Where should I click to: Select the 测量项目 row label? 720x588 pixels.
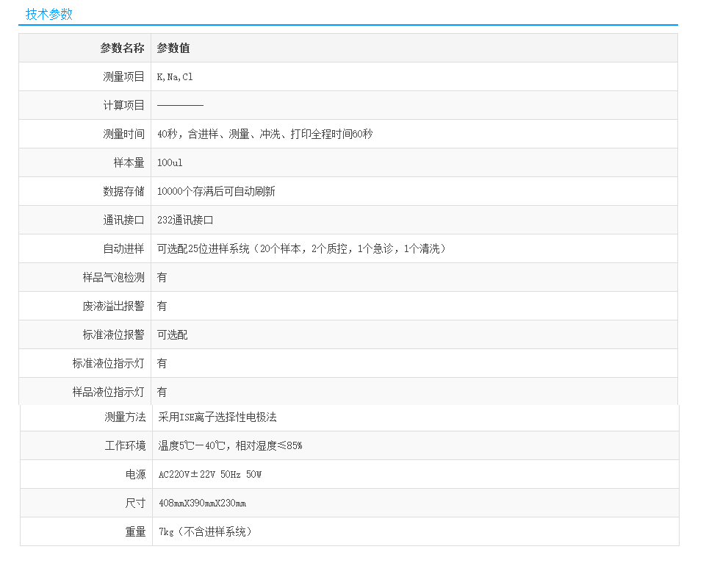(123, 76)
